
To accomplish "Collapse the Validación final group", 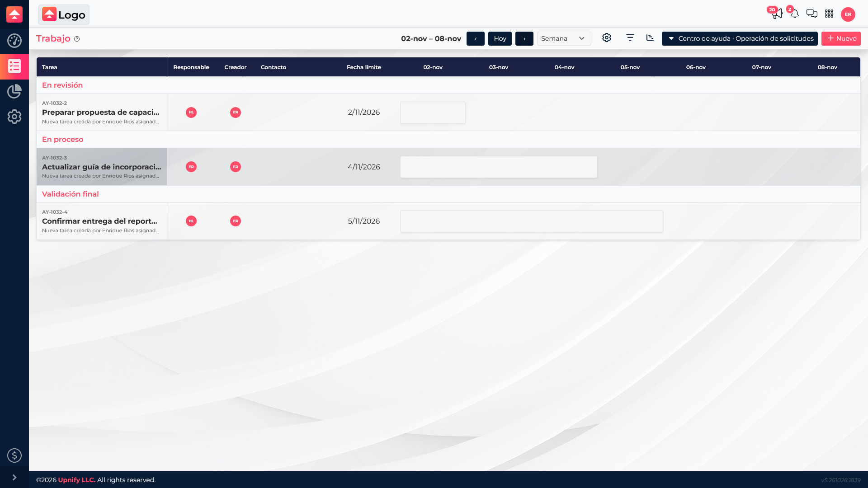I will (x=71, y=194).
